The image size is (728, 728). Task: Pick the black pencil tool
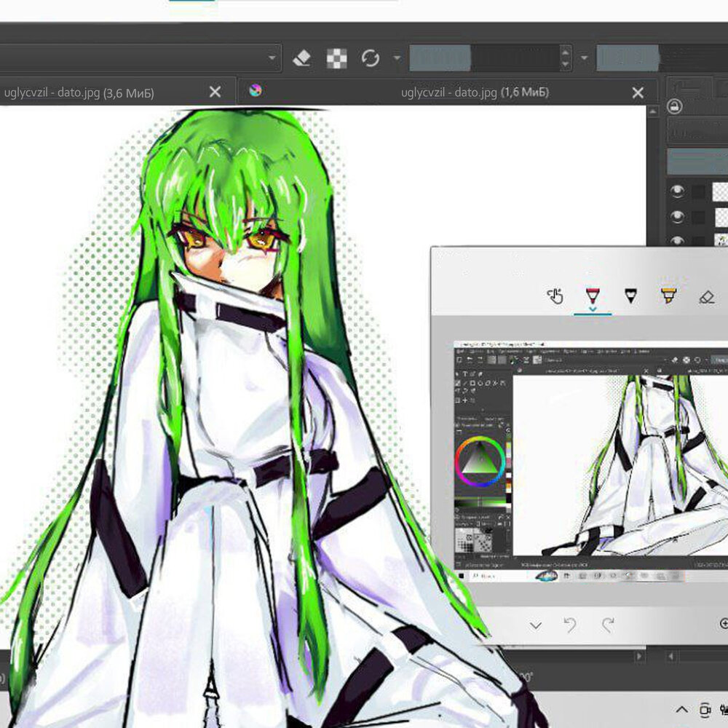click(630, 296)
